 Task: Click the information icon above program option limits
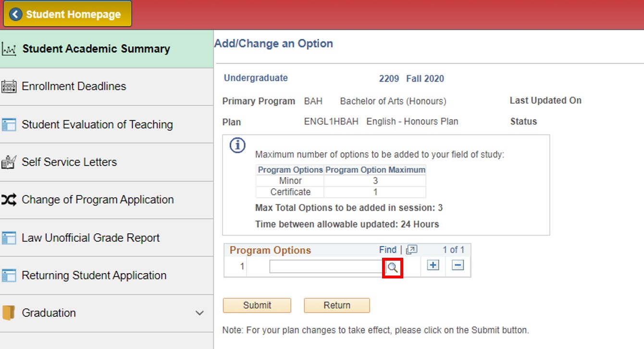tap(237, 145)
